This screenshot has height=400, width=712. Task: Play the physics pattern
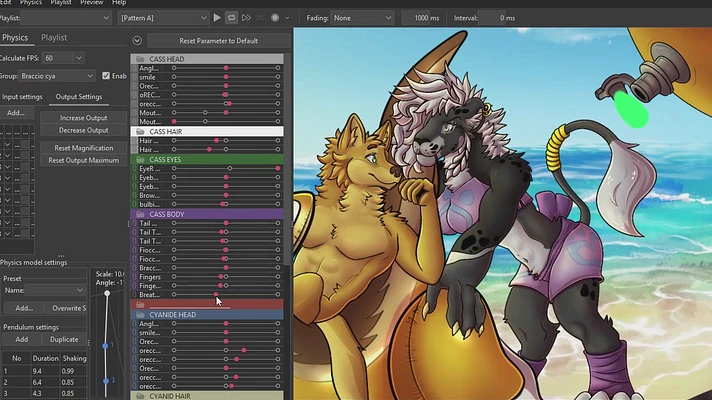coord(217,18)
